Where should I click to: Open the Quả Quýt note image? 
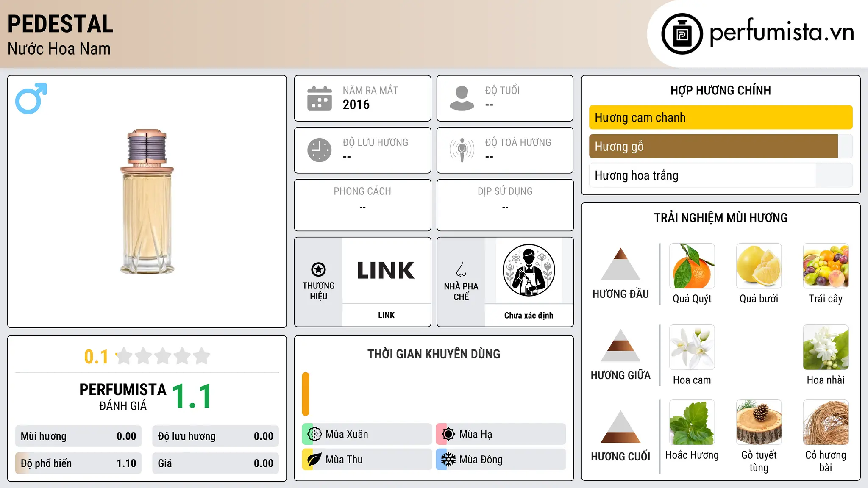tap(692, 266)
